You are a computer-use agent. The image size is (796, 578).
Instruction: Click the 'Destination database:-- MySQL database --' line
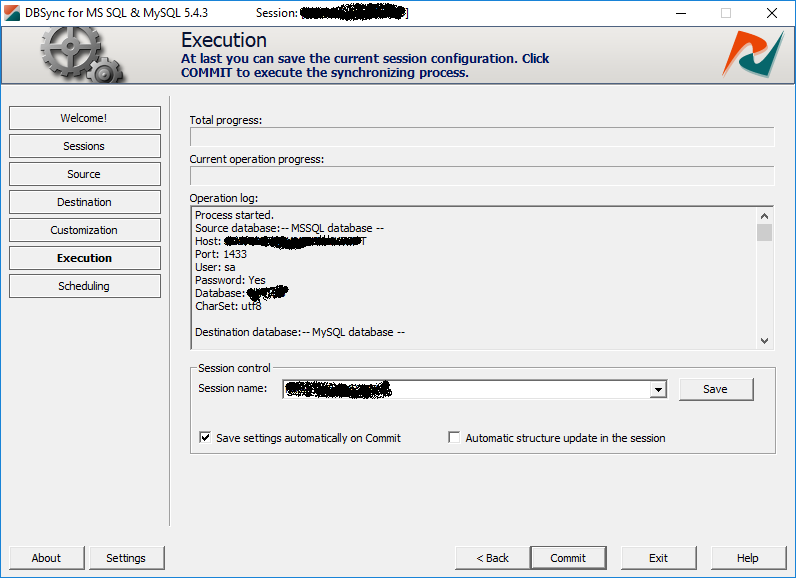tap(300, 332)
